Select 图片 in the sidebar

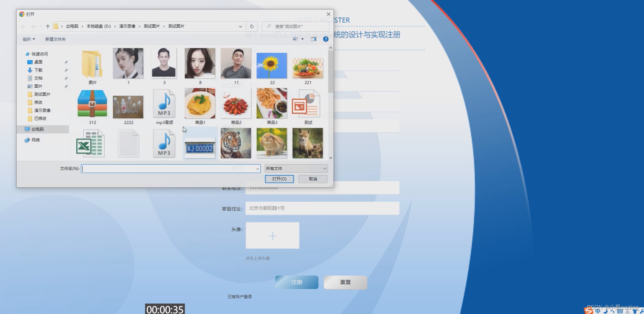38,86
